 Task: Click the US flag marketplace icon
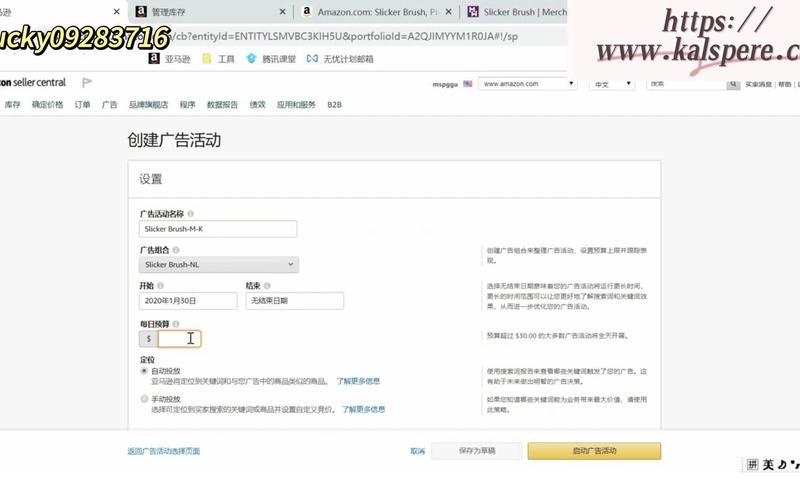pyautogui.click(x=468, y=84)
